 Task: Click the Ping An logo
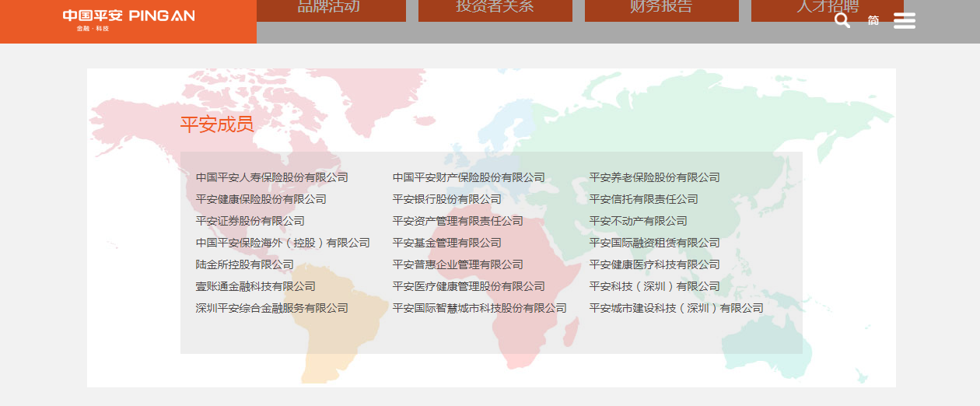click(x=128, y=19)
